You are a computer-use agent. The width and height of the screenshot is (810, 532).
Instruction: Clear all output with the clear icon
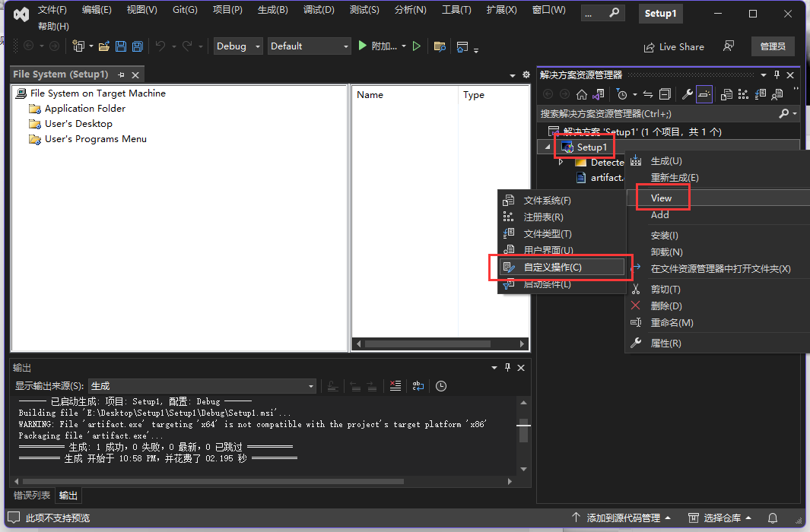tap(395, 386)
